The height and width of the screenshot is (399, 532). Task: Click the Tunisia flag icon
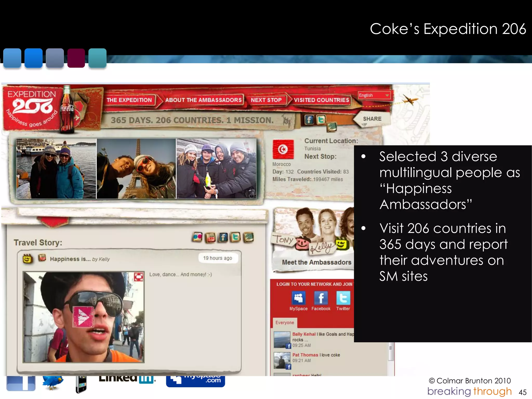click(x=283, y=149)
